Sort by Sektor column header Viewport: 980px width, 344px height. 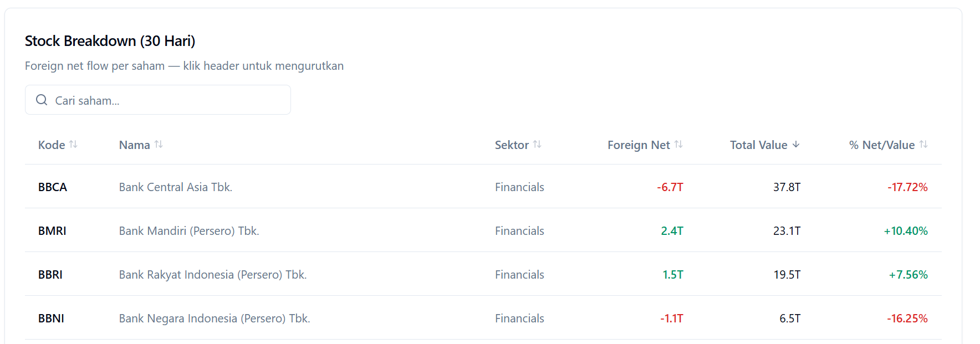[512, 145]
